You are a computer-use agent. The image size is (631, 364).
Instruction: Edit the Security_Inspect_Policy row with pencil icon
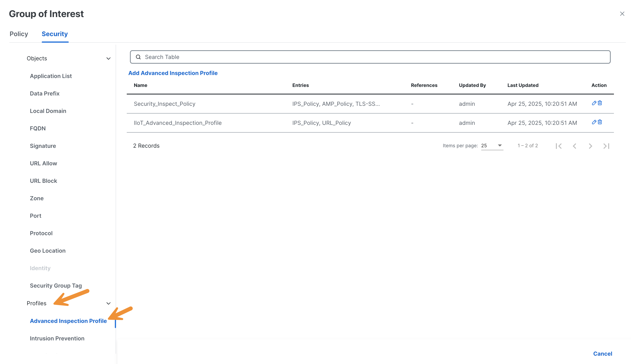point(594,103)
